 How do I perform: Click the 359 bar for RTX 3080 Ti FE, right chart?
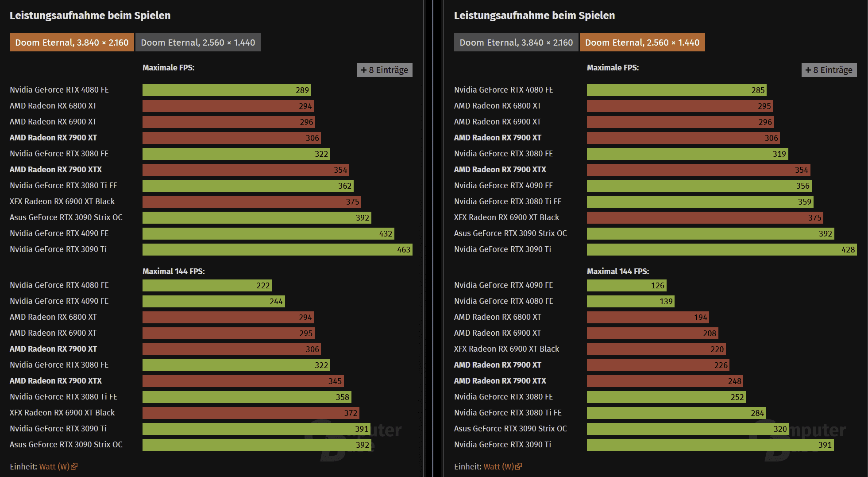(700, 202)
